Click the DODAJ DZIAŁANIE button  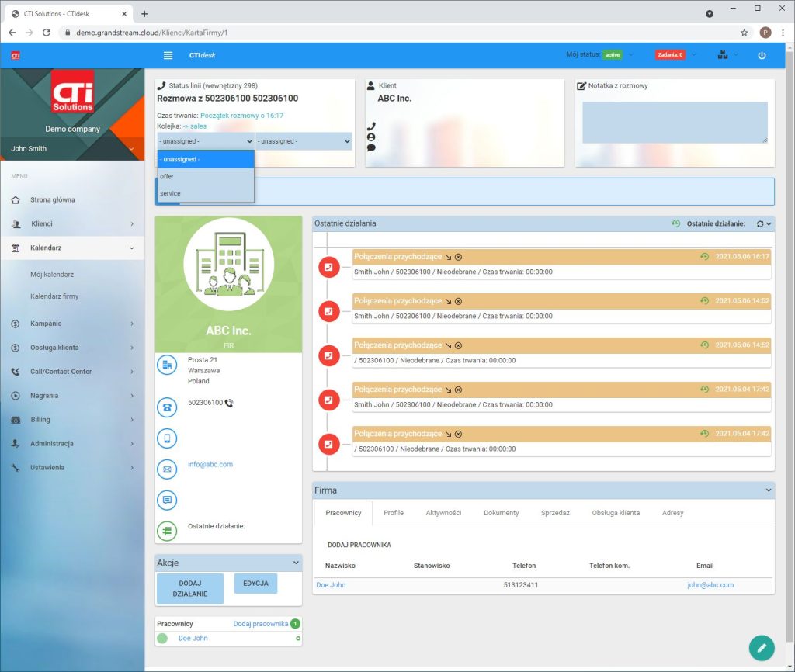190,588
